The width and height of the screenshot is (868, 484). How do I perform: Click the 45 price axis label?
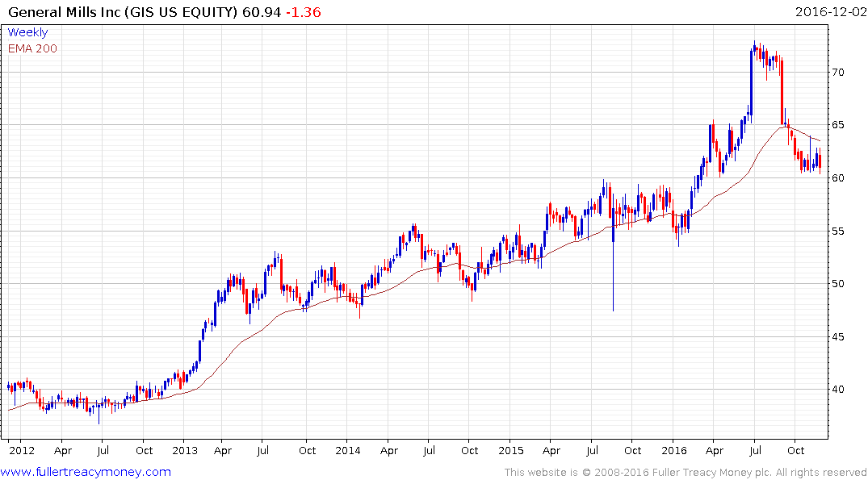pos(837,337)
